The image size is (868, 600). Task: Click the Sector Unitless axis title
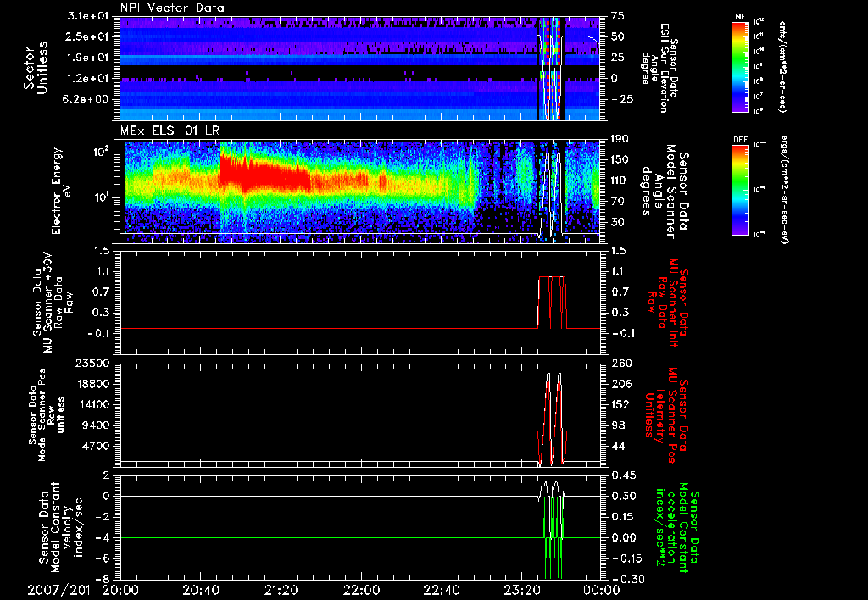[36, 68]
